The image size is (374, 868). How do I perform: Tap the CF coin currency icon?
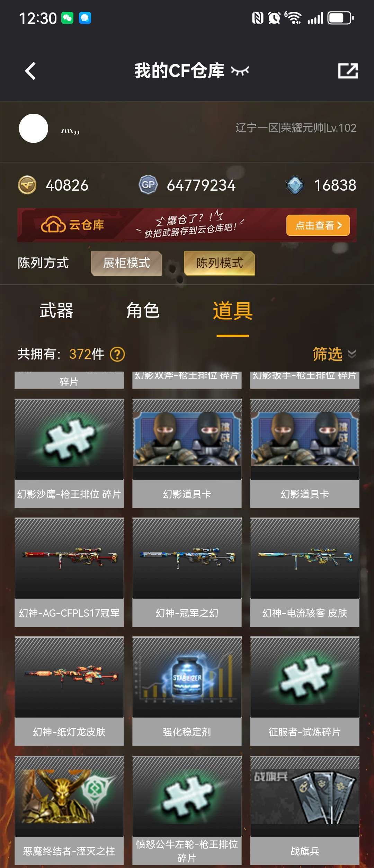pyautogui.click(x=27, y=185)
